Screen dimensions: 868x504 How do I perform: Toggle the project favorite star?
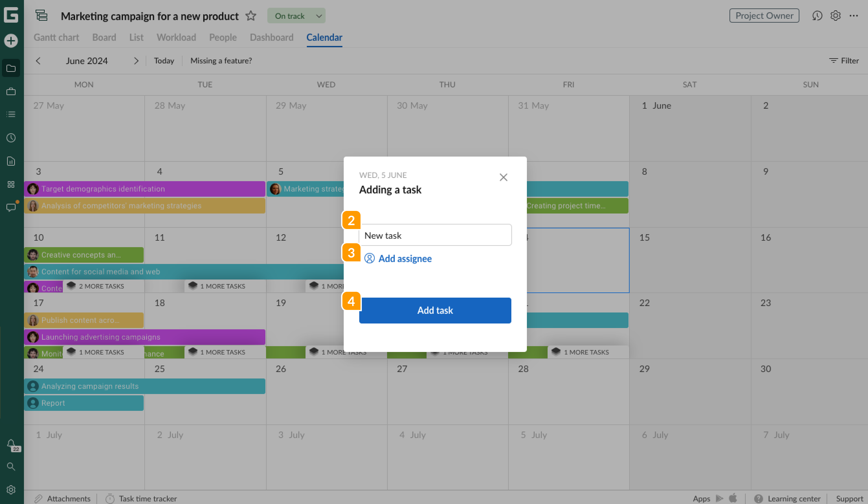tap(251, 16)
